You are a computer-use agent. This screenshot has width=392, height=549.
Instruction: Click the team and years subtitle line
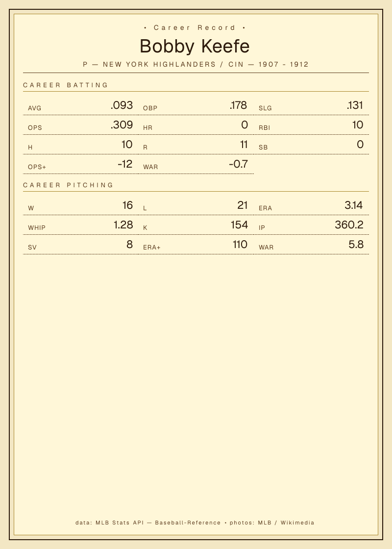point(196,64)
